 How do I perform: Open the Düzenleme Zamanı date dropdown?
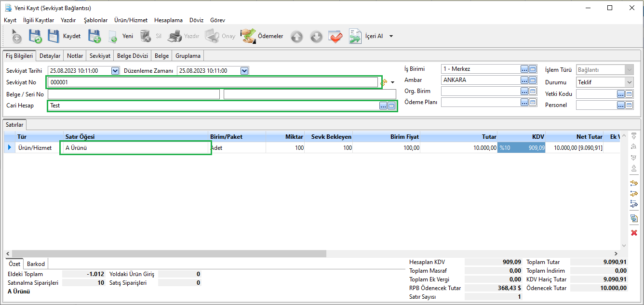pyautogui.click(x=244, y=71)
